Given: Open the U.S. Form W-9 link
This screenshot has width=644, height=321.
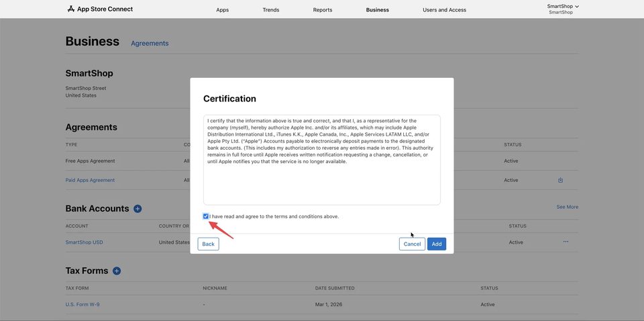Looking at the screenshot, I should (x=83, y=305).
